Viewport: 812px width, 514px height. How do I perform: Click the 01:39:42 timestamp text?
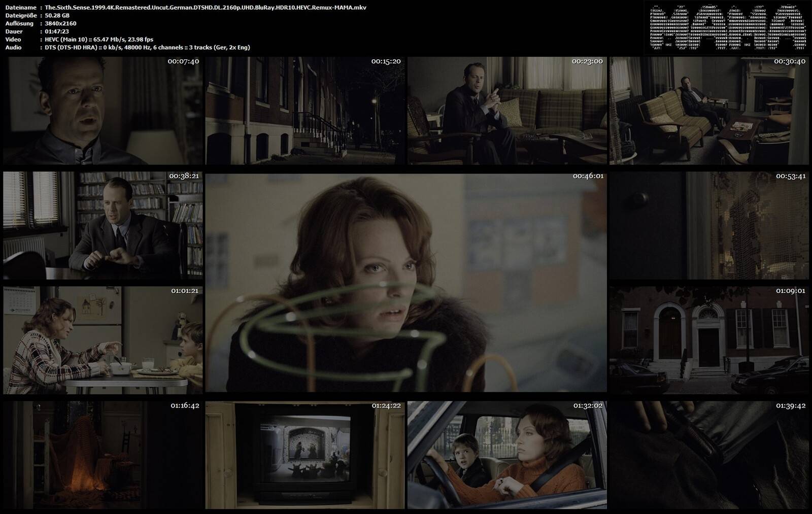click(791, 406)
